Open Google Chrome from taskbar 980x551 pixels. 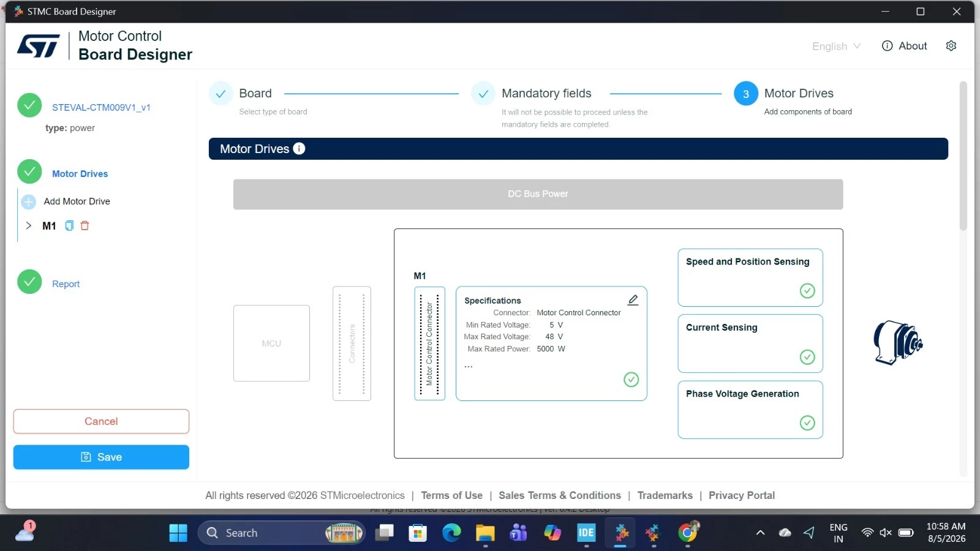click(x=688, y=533)
